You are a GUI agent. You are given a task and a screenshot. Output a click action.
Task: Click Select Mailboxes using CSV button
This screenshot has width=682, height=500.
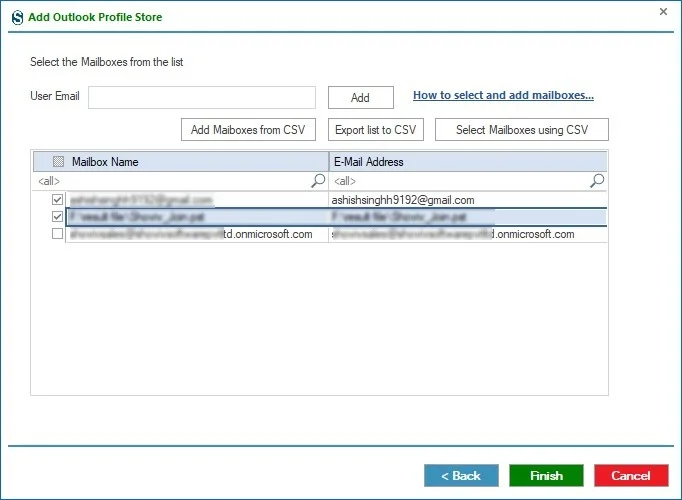pos(522,130)
